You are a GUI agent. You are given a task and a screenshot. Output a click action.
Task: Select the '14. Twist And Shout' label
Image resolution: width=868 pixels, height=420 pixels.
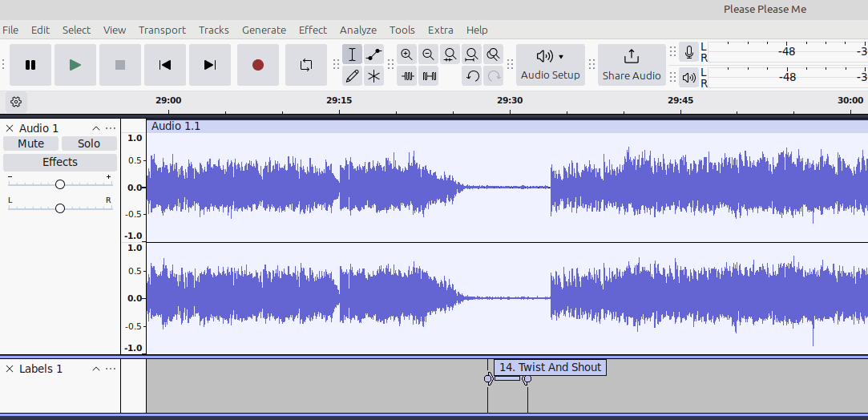[x=550, y=367]
